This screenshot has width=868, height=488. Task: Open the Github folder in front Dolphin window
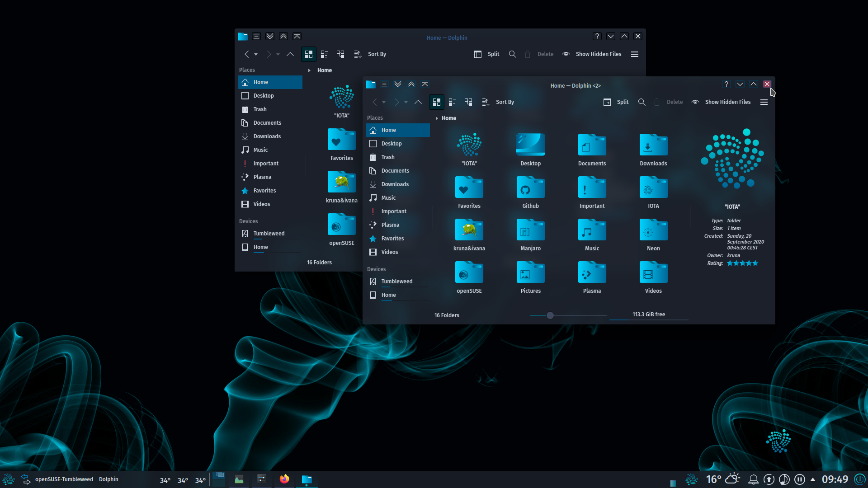530,192
